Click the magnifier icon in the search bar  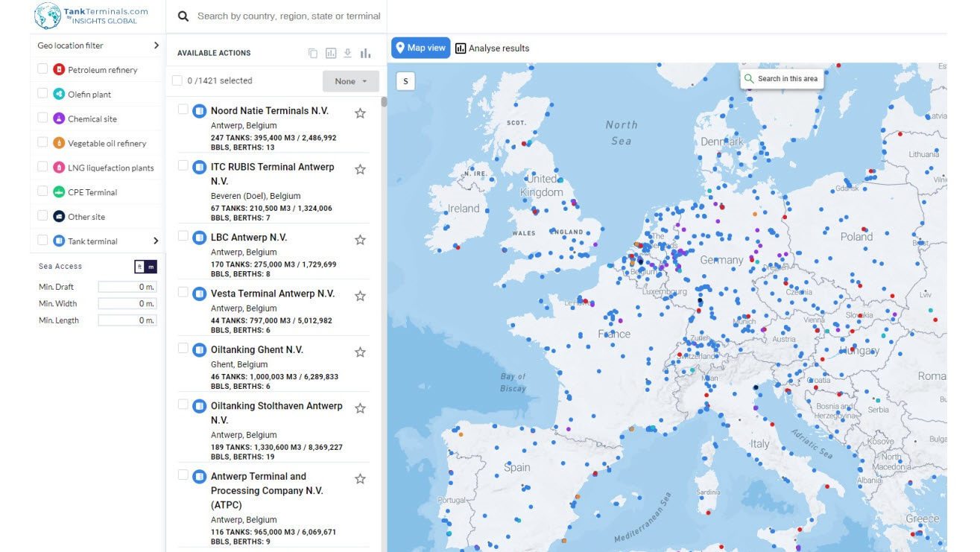(x=183, y=16)
